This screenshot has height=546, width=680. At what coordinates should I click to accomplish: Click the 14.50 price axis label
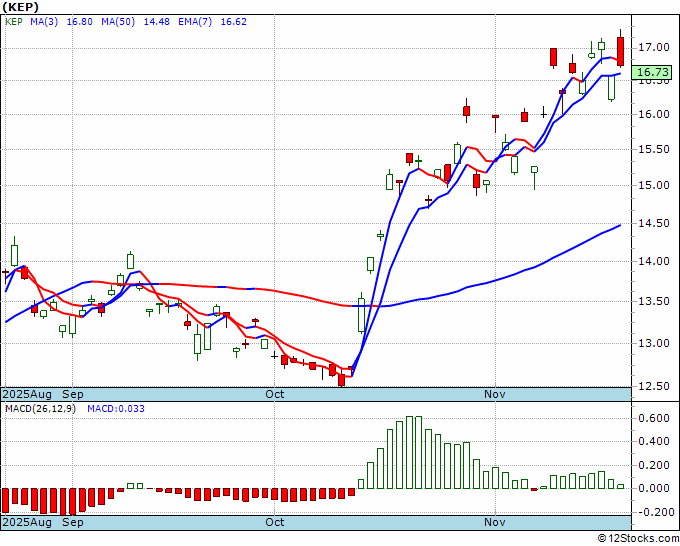(x=654, y=223)
